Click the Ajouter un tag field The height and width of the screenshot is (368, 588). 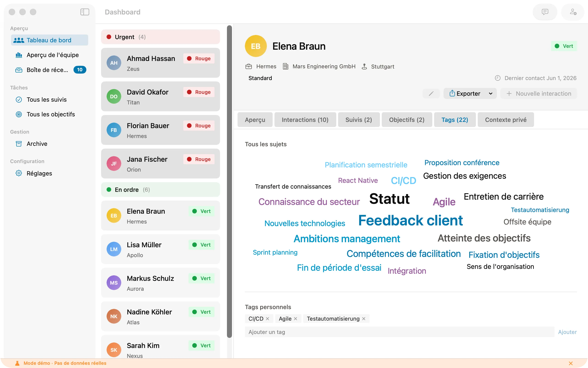pos(399,332)
